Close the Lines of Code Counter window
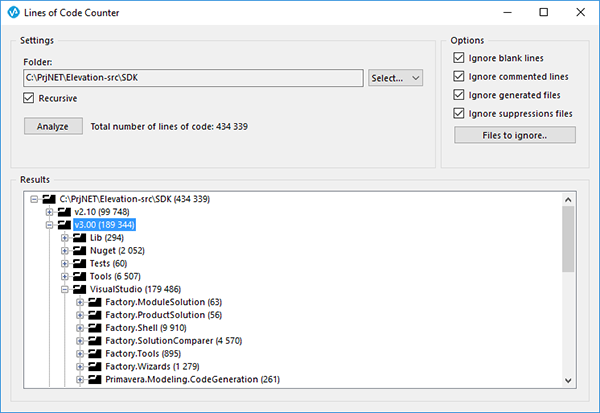 [x=580, y=12]
